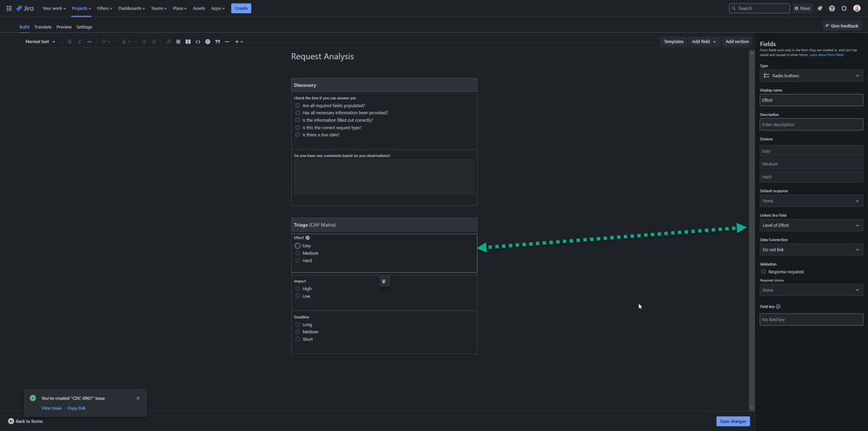Open the Normal text style dropdown

pos(40,42)
